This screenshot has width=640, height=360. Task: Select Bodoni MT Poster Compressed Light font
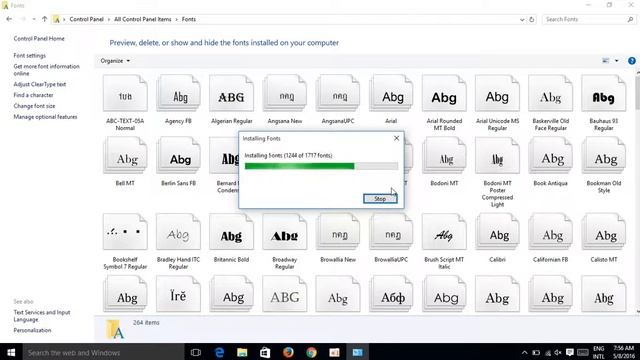[x=497, y=156]
